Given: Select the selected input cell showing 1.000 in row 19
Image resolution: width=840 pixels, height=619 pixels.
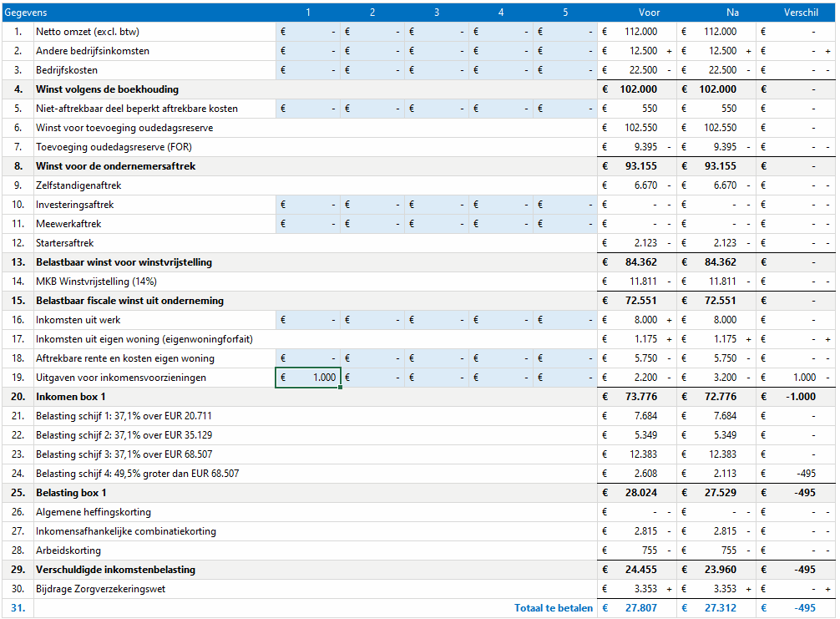Looking at the screenshot, I should tap(308, 378).
